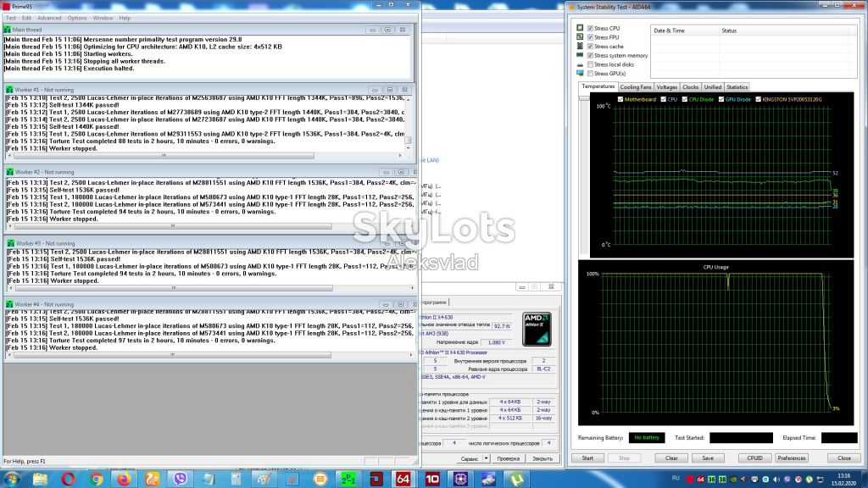Select the Temperatures tab

tap(598, 86)
